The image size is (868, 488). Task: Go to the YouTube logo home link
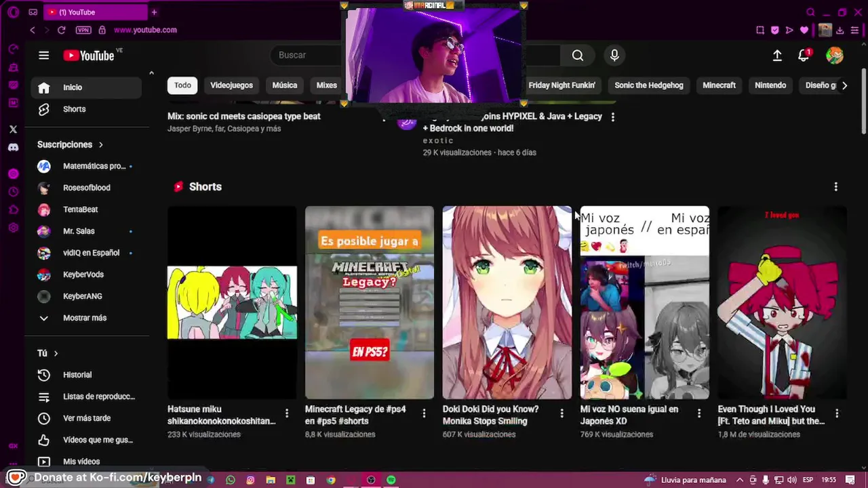coord(89,56)
